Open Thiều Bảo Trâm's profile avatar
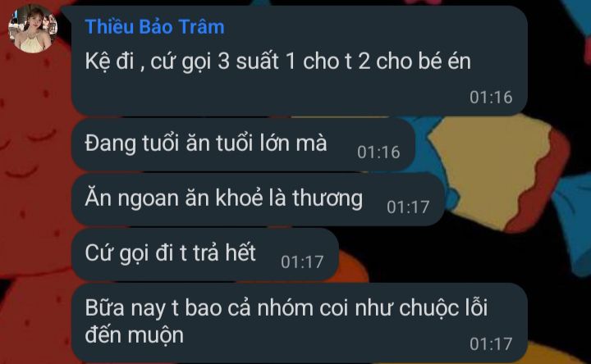The image size is (591, 364). (33, 29)
